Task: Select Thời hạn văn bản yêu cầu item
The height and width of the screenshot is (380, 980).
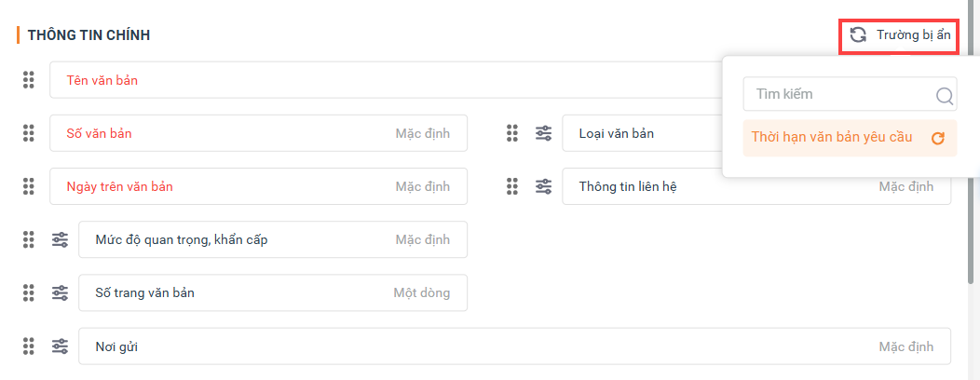Action: [834, 138]
